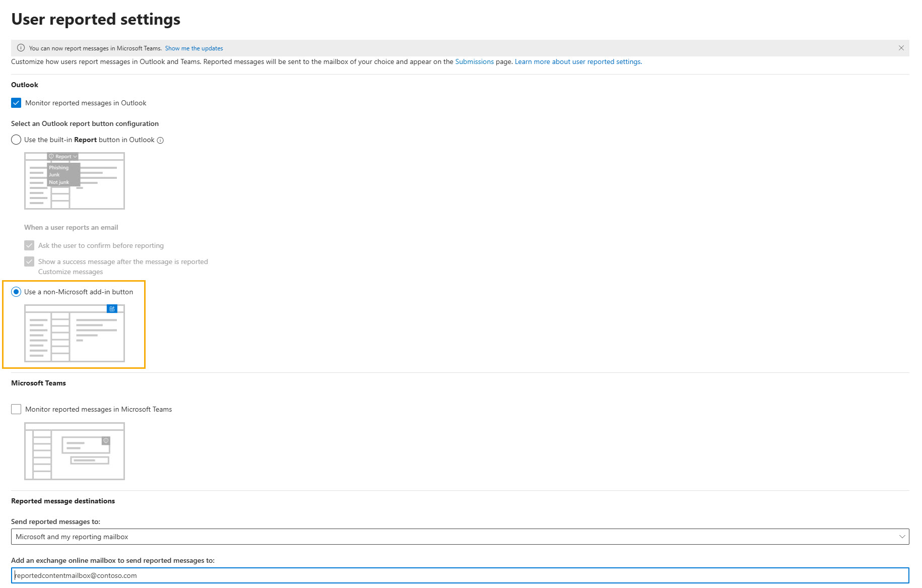The height and width of the screenshot is (588, 922).
Task: Select Use a non-Microsoft add-in button
Action: (16, 292)
